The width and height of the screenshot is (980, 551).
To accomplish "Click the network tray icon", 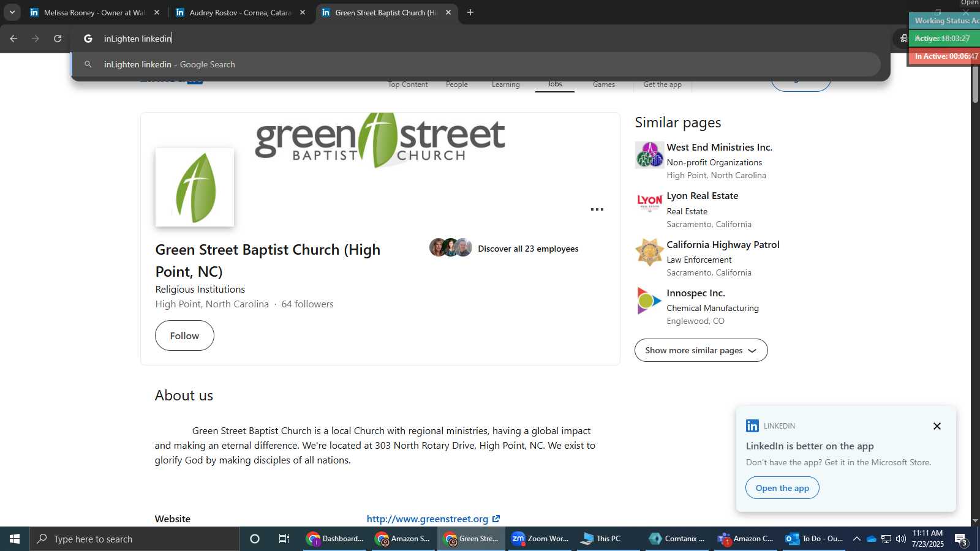I will point(886,539).
